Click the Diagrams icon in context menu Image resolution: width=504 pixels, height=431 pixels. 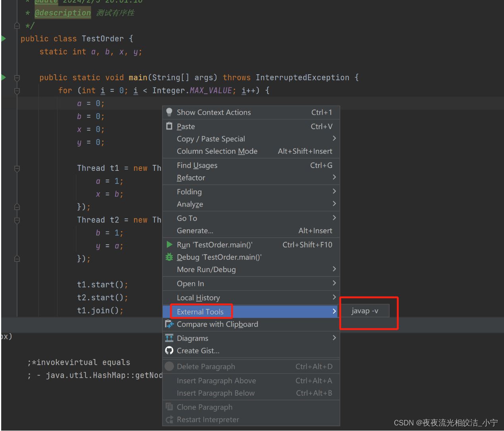[x=169, y=338]
